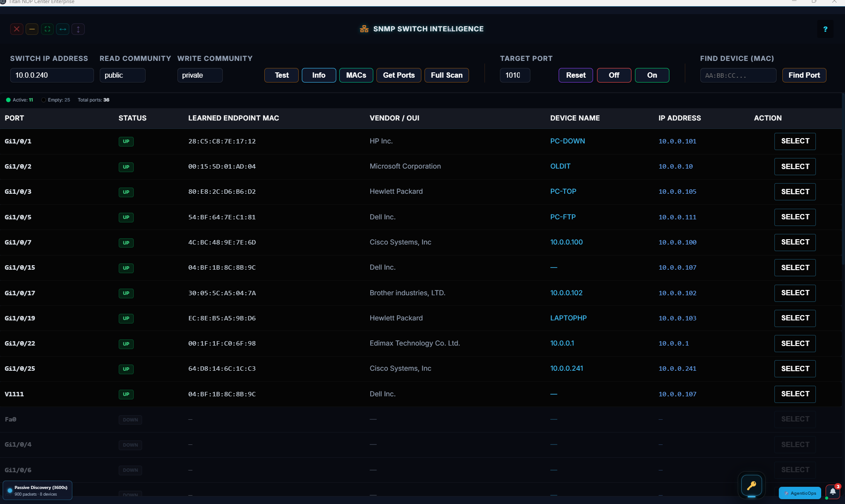
Task: Select port Gi1/0/7 via SELECT button
Action: pos(795,242)
